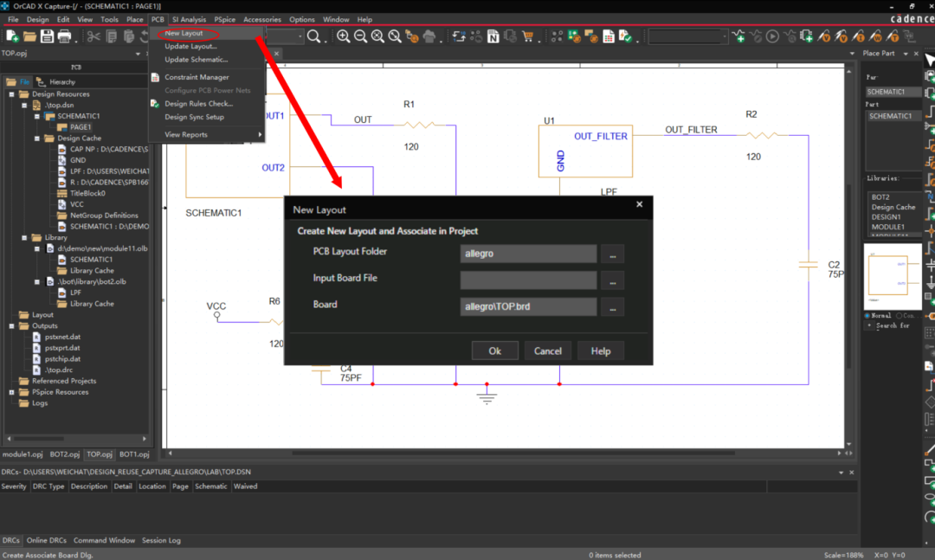Screen dimensions: 935x560
Task: Click the zoom out magnifier icon
Action: tap(360, 36)
